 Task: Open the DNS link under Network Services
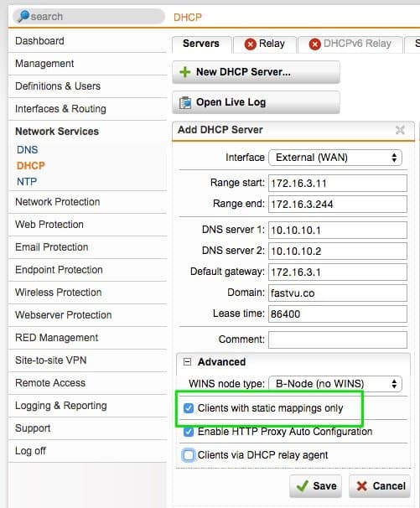[x=27, y=150]
